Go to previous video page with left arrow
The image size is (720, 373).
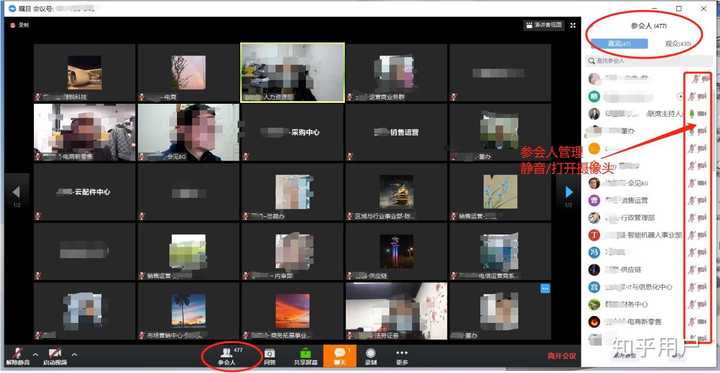click(17, 192)
